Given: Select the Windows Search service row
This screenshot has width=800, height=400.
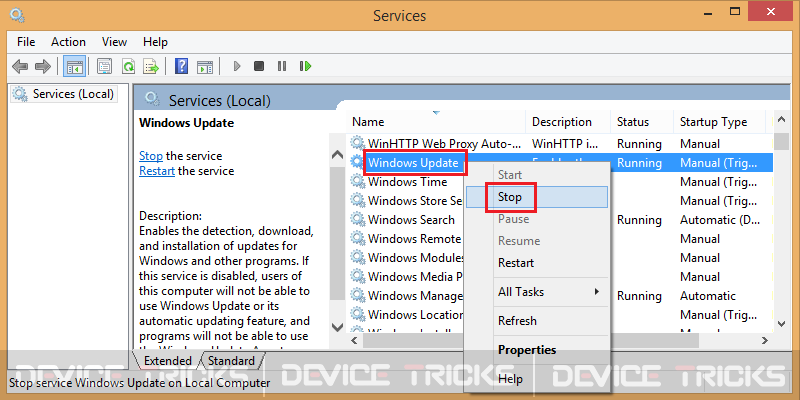Looking at the screenshot, I should pyautogui.click(x=560, y=220).
